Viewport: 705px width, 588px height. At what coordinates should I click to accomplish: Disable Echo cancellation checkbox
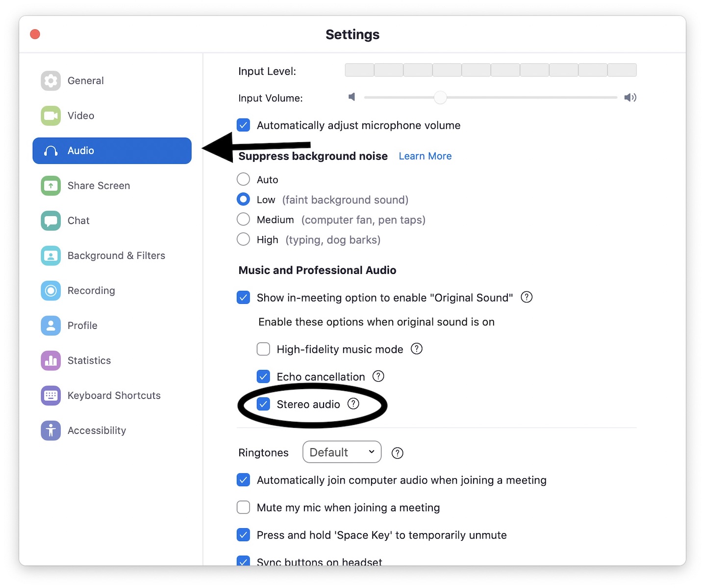click(263, 376)
